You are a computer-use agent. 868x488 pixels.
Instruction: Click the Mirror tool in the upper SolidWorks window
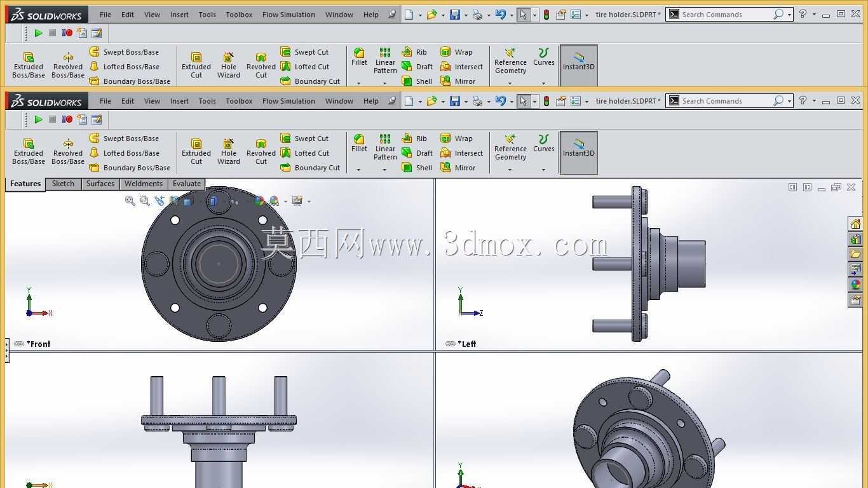458,81
